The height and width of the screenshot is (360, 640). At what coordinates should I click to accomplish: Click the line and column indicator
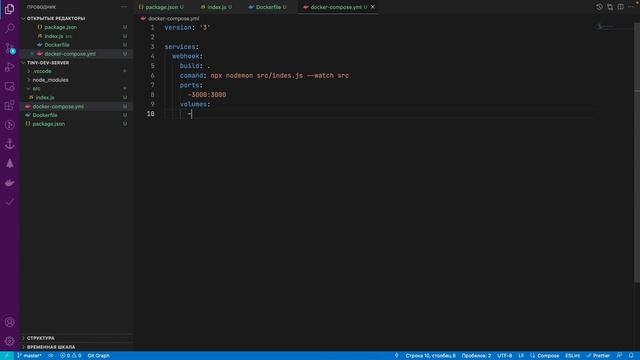(431, 356)
